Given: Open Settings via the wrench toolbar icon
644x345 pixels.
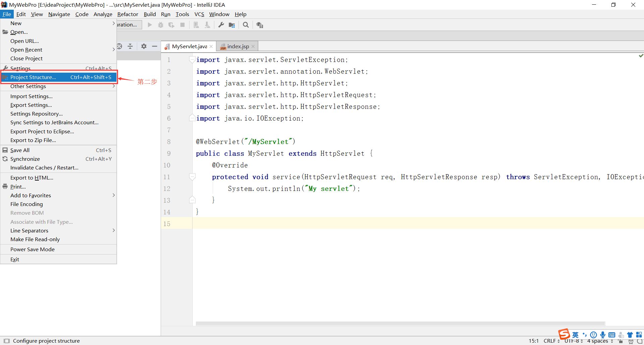Looking at the screenshot, I should 221,25.
